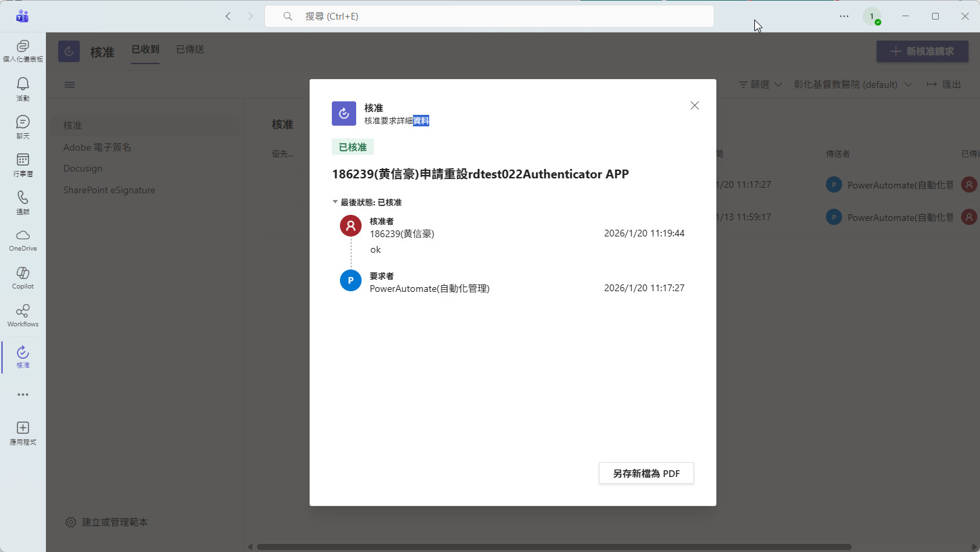980x552 pixels.
Task: Toggle the hamburger navigation menu
Action: coord(70,84)
